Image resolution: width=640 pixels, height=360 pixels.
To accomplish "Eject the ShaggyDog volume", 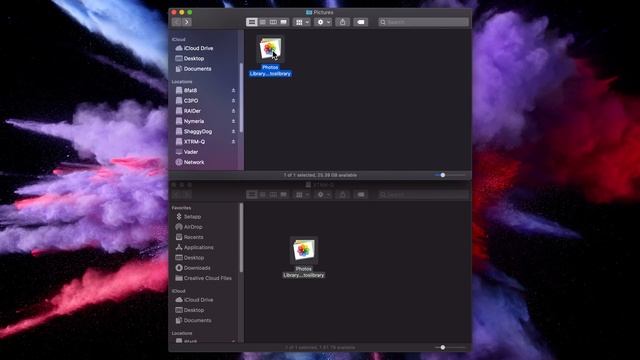I will coord(233,131).
